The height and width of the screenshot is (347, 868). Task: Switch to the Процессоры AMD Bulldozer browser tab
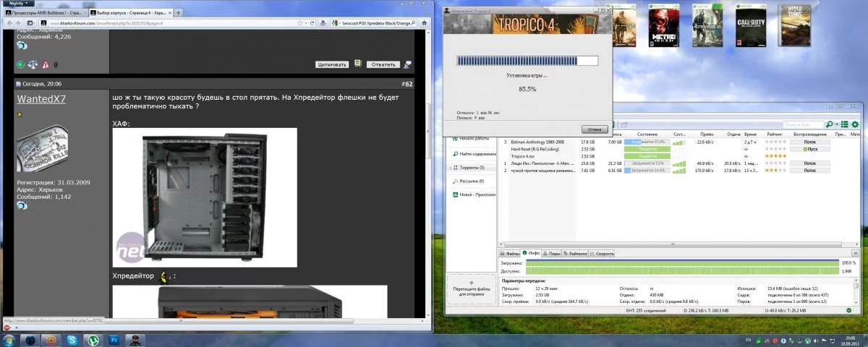pos(44,12)
